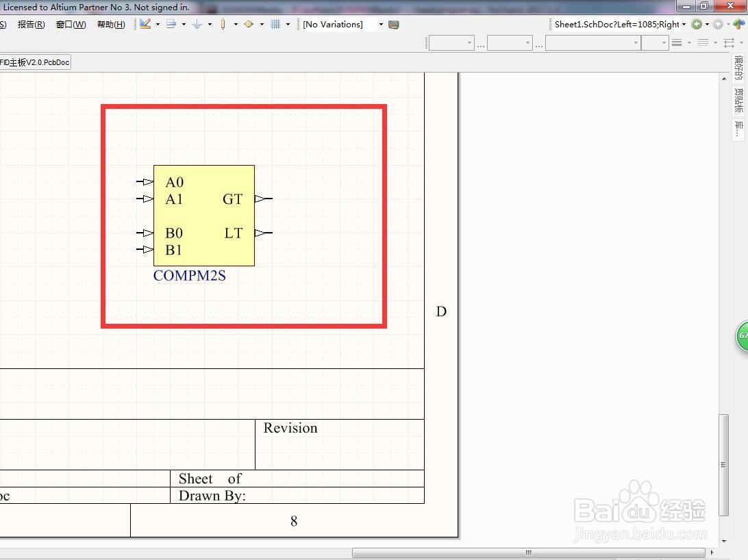Click the alignment tools icon
This screenshot has width=748, height=560.
pyautogui.click(x=171, y=24)
